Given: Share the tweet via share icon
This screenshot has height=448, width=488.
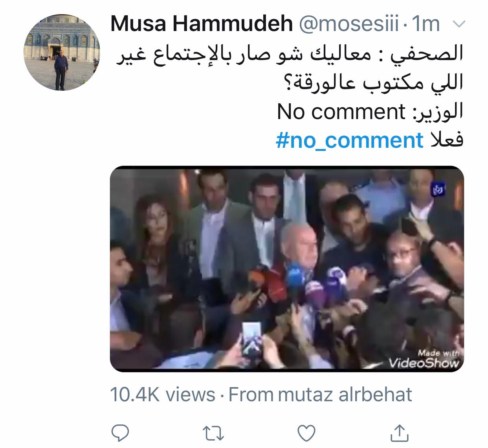Looking at the screenshot, I should pyautogui.click(x=399, y=432).
